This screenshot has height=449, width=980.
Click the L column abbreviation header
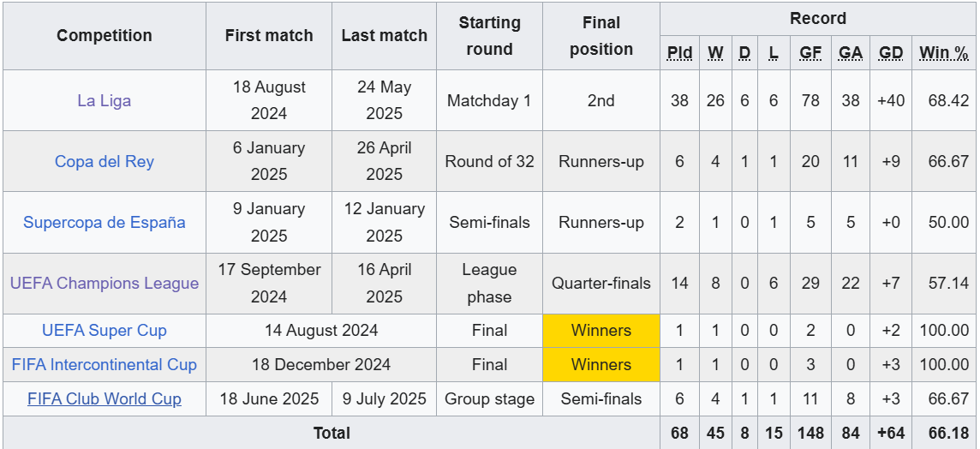click(774, 52)
